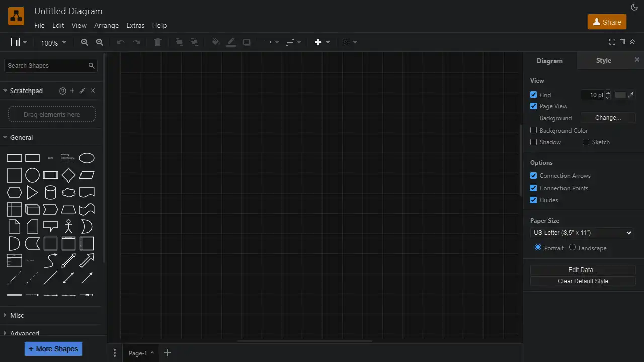Click the Line Color toolbar icon
The width and height of the screenshot is (644, 362).
tap(231, 42)
